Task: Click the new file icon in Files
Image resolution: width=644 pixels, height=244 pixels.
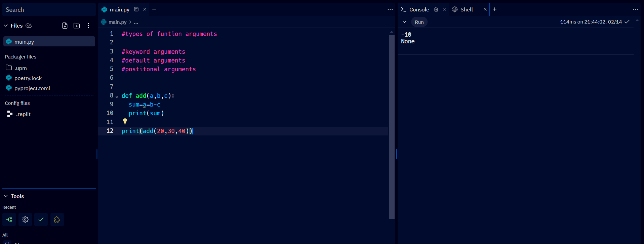Action: (x=65, y=26)
